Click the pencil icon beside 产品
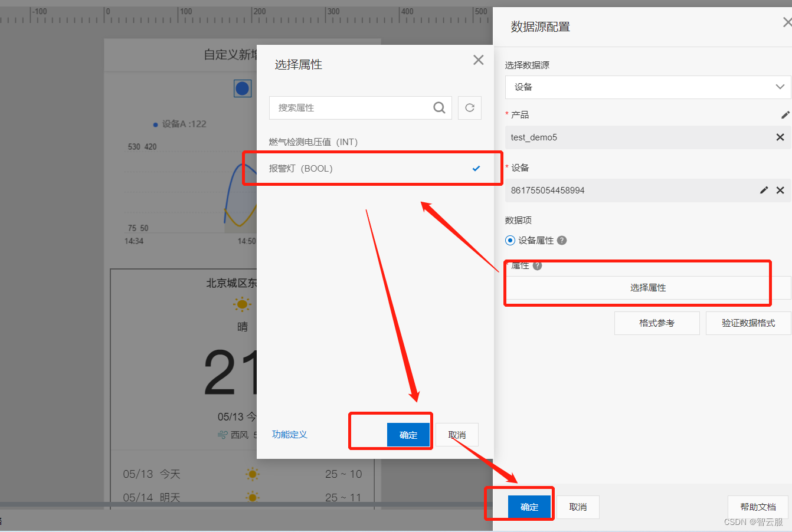 (x=785, y=115)
